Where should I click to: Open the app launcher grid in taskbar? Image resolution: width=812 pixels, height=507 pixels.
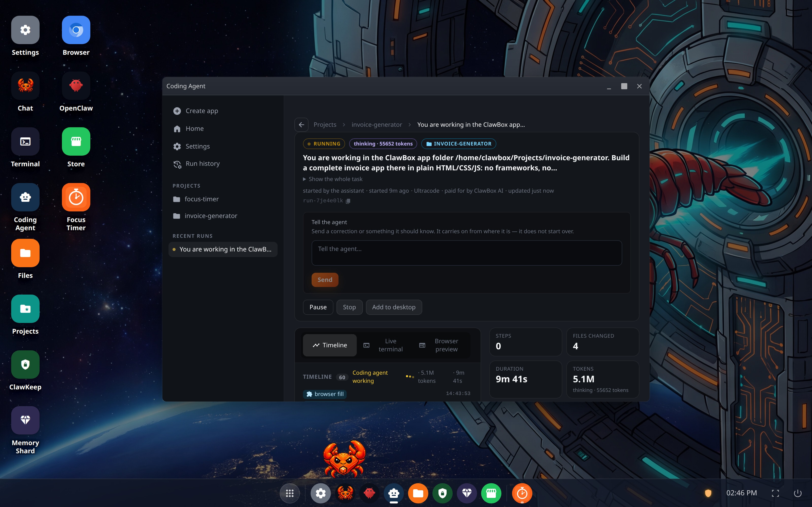[x=290, y=493]
